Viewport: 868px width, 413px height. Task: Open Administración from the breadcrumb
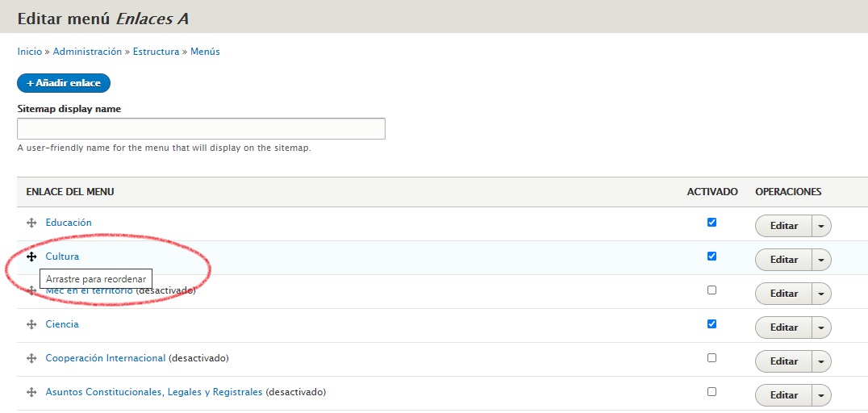[x=87, y=52]
